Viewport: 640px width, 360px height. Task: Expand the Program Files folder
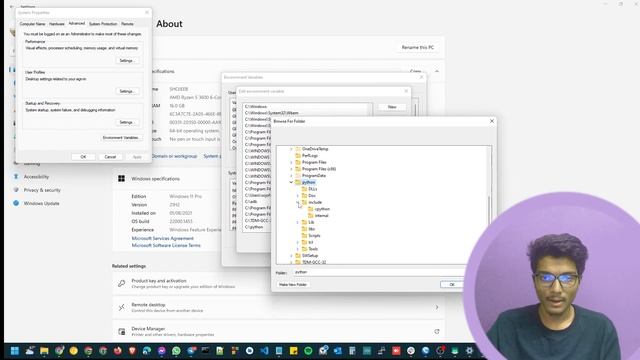pyautogui.click(x=291, y=162)
